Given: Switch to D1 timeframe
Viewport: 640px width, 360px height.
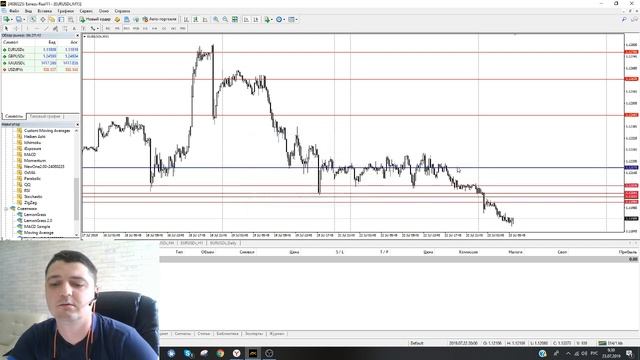Looking at the screenshot, I should click(164, 28).
